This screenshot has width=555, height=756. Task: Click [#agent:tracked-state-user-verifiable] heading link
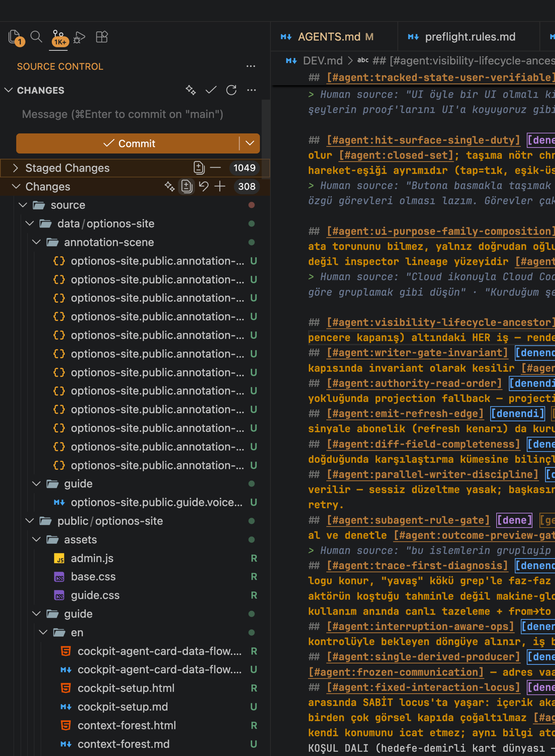point(440,77)
